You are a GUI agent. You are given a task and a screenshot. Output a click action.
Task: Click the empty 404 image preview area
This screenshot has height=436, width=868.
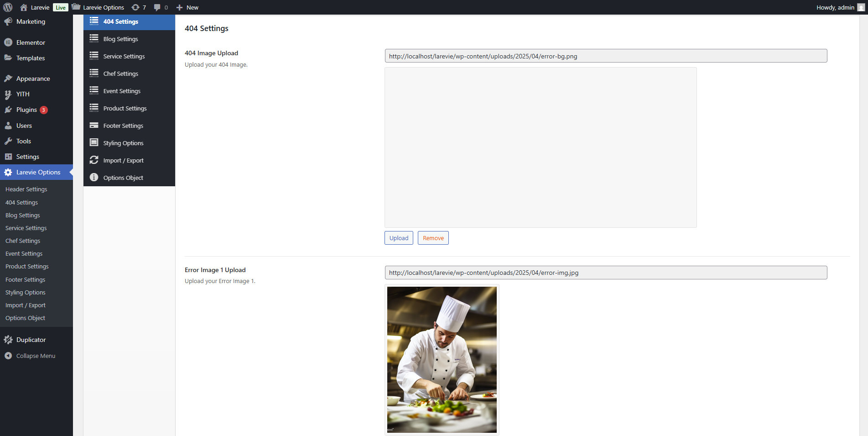541,147
